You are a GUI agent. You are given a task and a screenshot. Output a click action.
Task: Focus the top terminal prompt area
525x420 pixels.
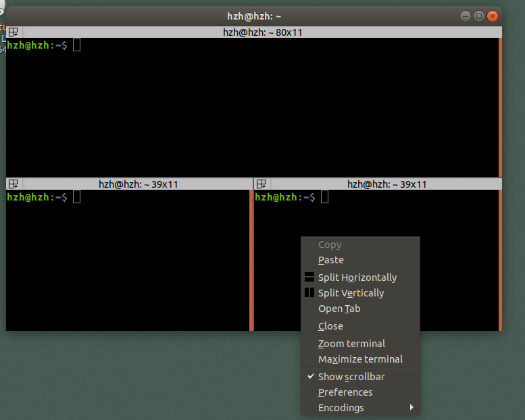(252, 107)
